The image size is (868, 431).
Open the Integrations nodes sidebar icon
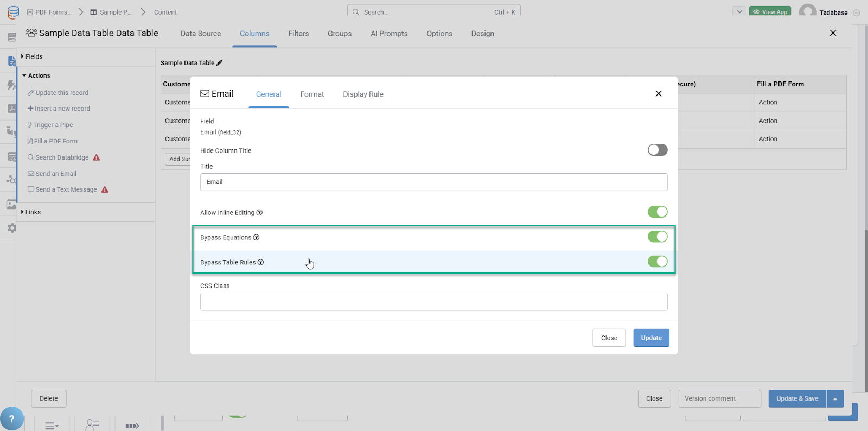(11, 180)
